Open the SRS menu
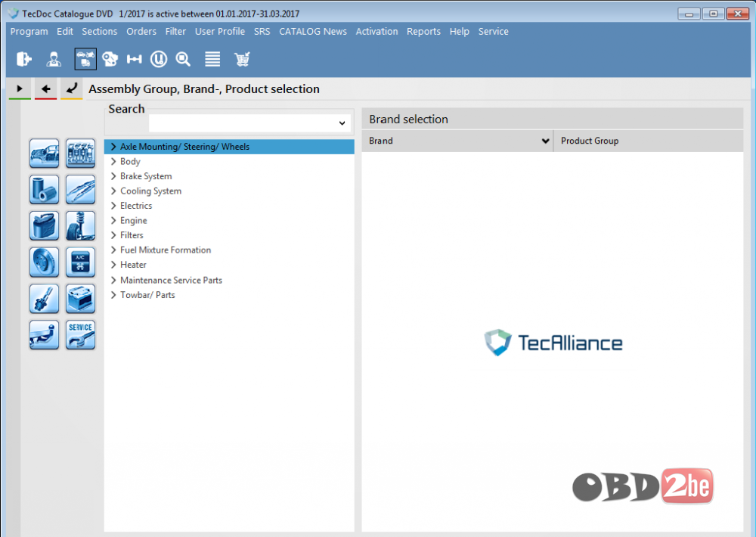This screenshot has height=537, width=756. [x=262, y=31]
